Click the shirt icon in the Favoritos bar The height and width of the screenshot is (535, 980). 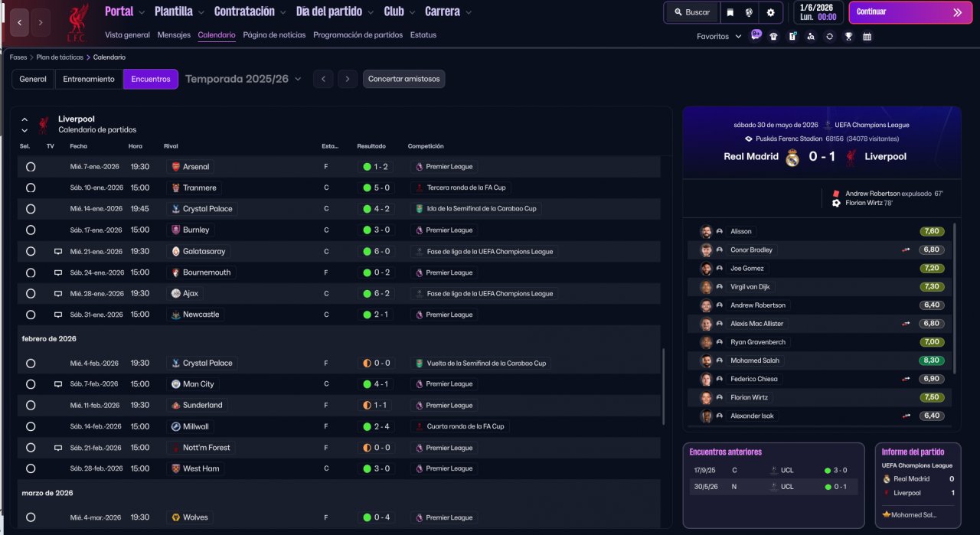point(773,36)
